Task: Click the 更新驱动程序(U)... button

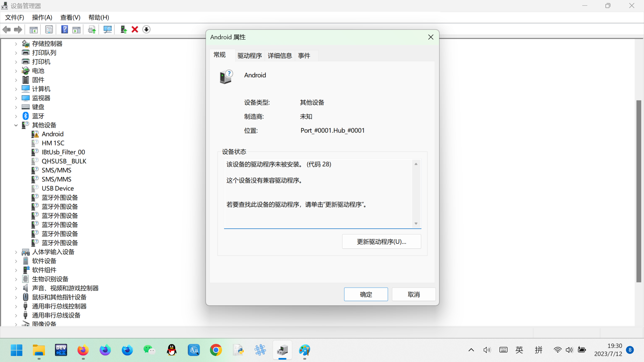Action: pyautogui.click(x=381, y=242)
